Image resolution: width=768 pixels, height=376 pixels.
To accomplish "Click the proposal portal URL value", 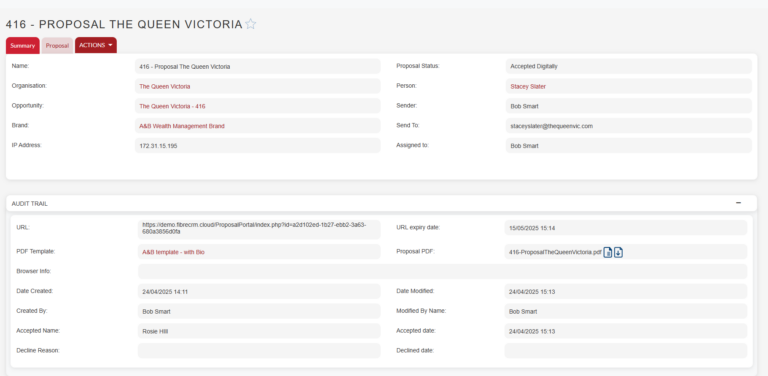I will tap(254, 228).
